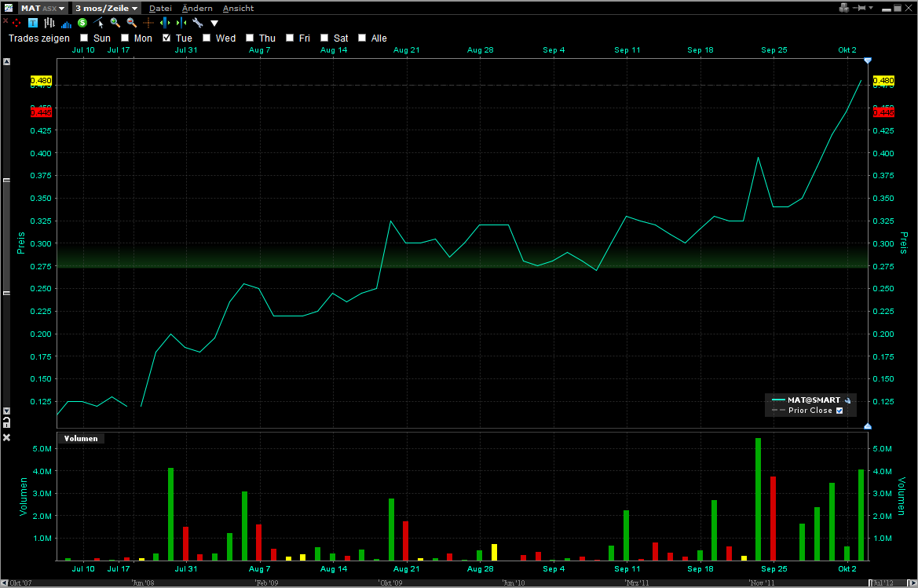The width and height of the screenshot is (918, 588).
Task: Click the zoom out magnifier
Action: pyautogui.click(x=132, y=23)
